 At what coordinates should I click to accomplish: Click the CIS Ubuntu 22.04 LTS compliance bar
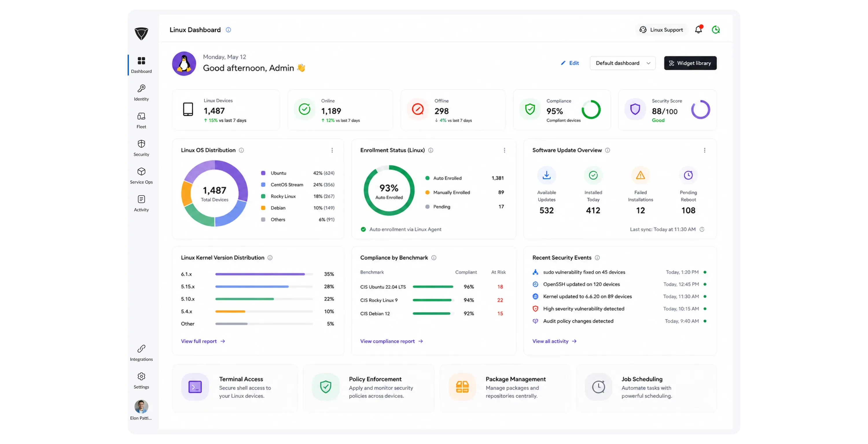point(433,287)
